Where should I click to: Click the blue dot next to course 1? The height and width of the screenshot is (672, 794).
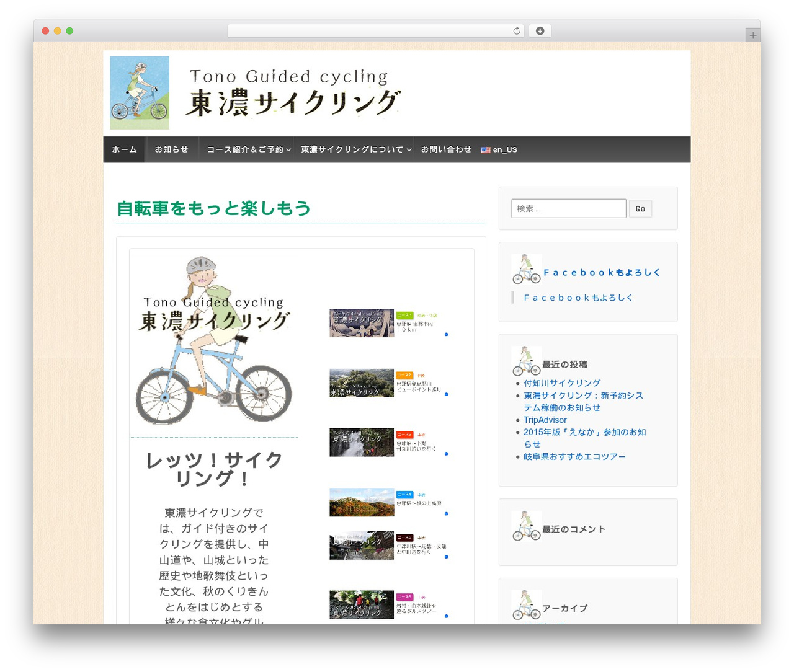[x=446, y=334]
